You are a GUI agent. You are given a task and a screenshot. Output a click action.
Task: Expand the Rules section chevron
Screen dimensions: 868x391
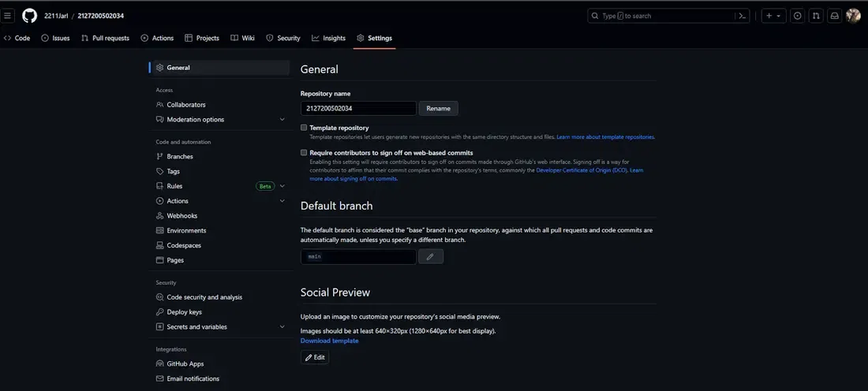[282, 186]
